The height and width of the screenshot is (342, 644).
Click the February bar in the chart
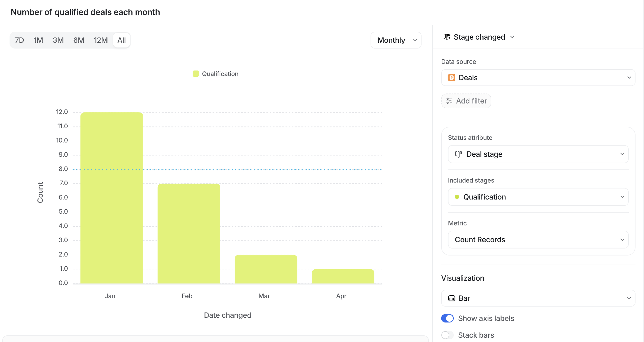pyautogui.click(x=189, y=234)
